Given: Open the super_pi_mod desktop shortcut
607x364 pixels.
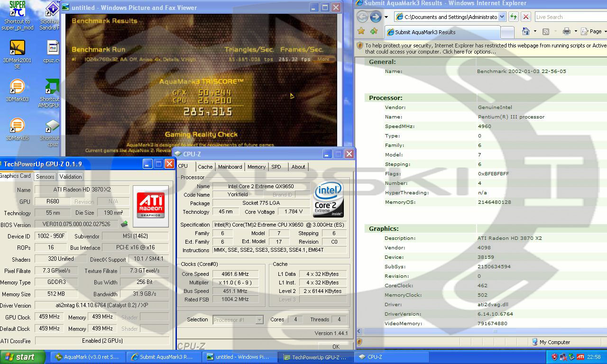Looking at the screenshot, I should pyautogui.click(x=17, y=16).
